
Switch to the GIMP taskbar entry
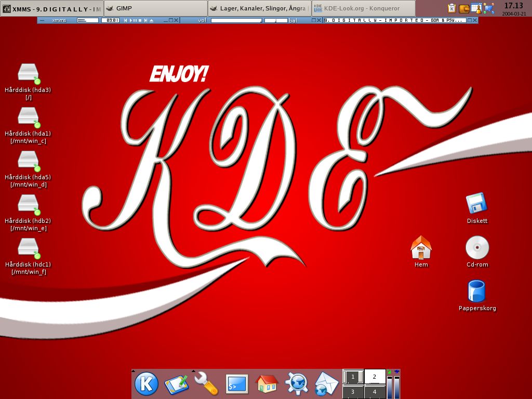point(156,8)
